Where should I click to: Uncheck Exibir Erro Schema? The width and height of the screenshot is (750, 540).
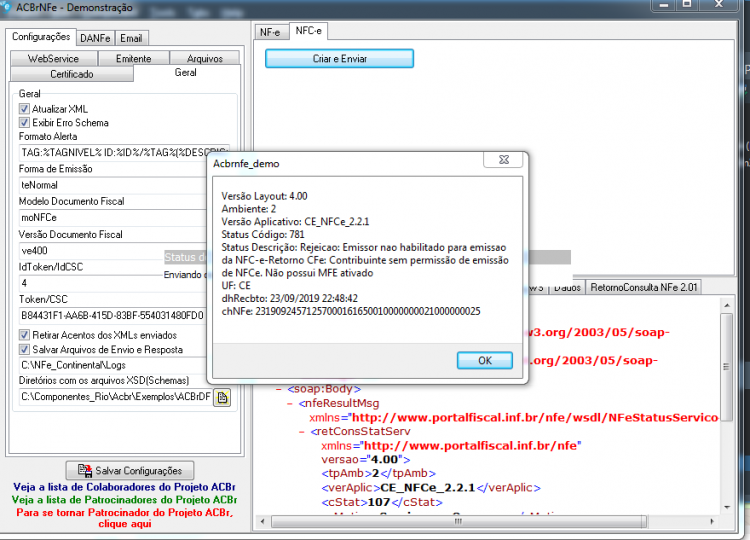point(24,123)
